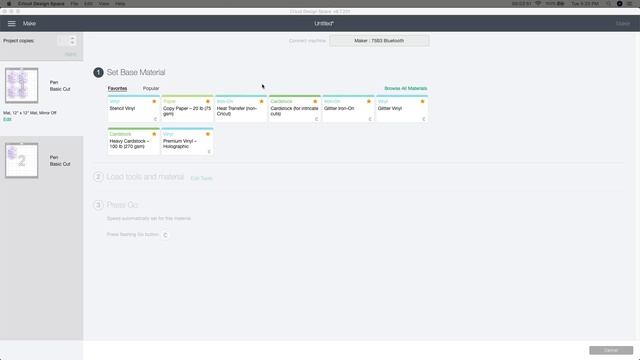Increase project copies with up arrow
This screenshot has width=640, height=360.
tap(72, 38)
